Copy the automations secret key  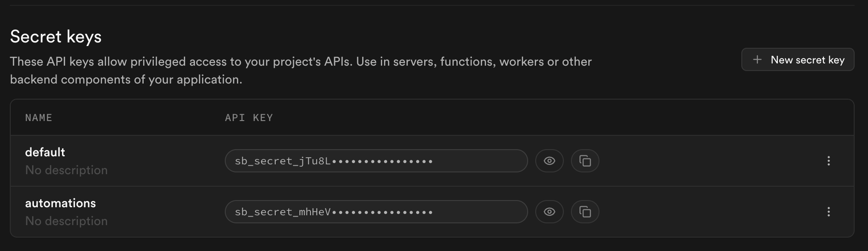coord(585,212)
